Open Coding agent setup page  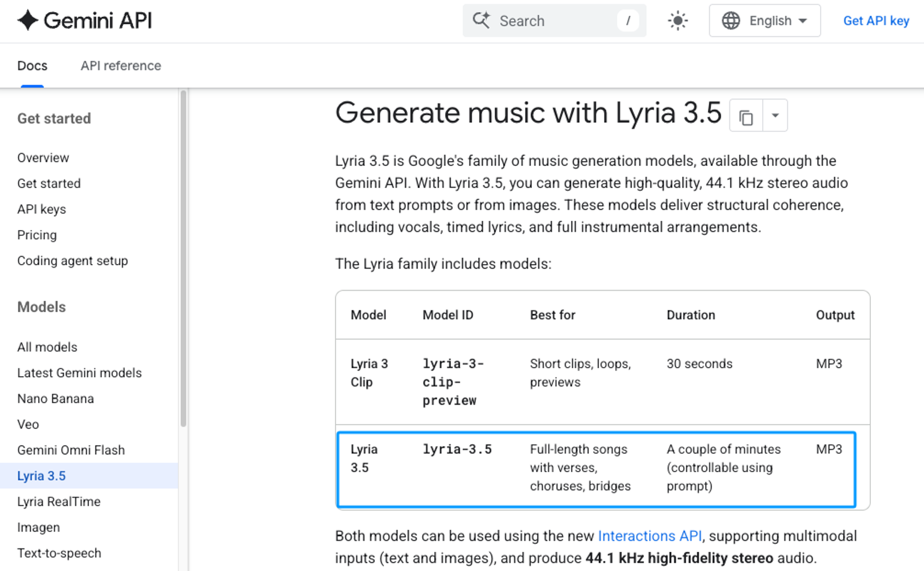(73, 261)
